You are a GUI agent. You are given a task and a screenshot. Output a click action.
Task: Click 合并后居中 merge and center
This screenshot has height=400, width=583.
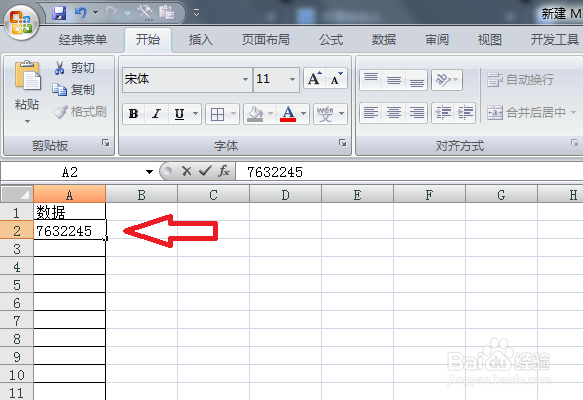click(527, 112)
